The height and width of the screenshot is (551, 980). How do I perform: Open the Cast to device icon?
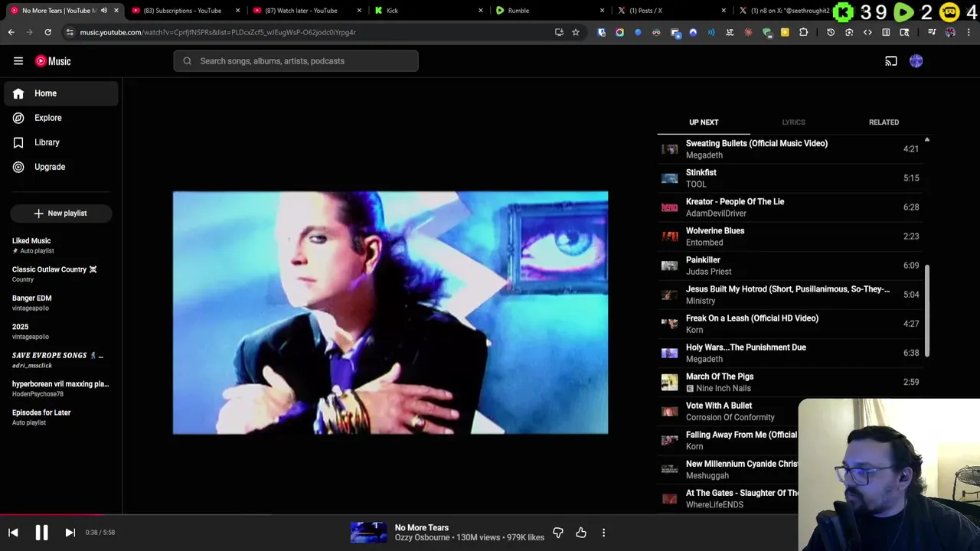891,61
